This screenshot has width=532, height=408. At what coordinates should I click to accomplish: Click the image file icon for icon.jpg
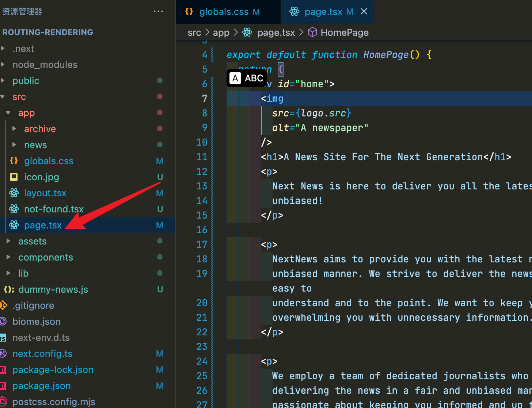pos(14,177)
